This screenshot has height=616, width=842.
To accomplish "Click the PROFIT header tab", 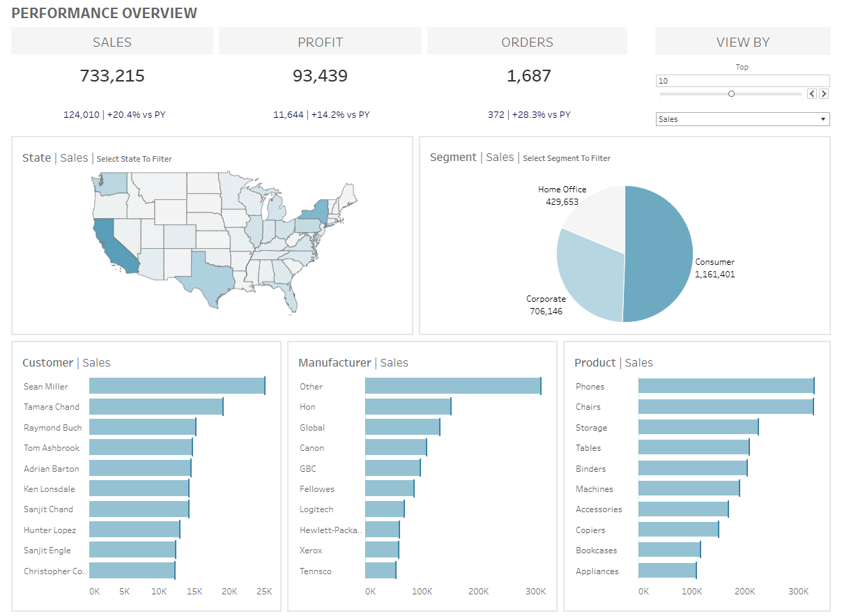I will 320,41.
